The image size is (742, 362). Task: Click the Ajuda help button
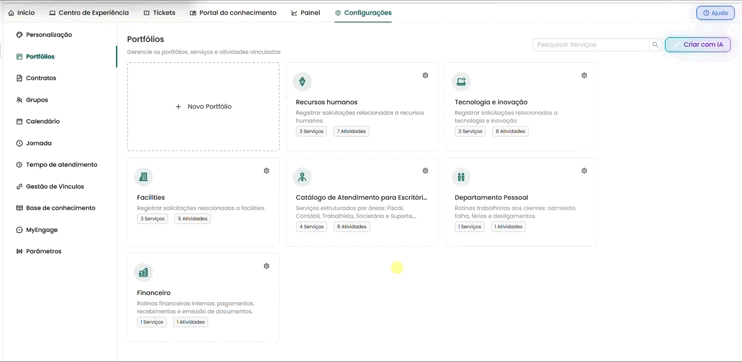pos(715,13)
